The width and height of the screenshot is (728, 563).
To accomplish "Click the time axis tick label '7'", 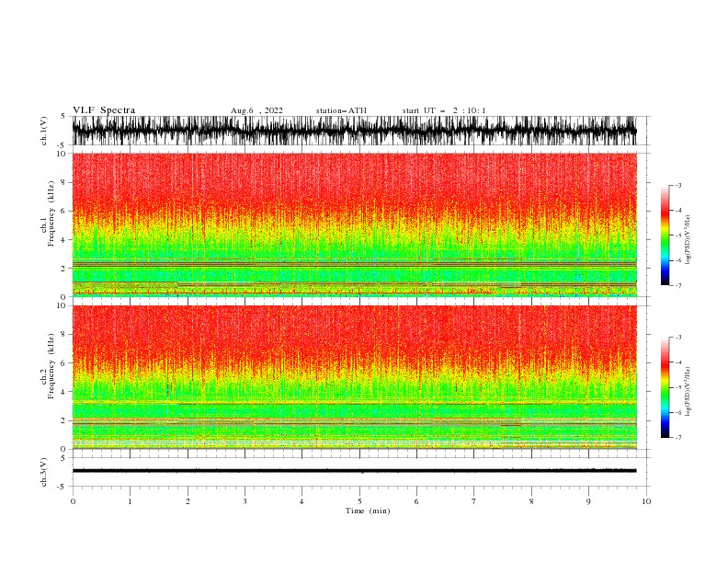I will [x=474, y=501].
